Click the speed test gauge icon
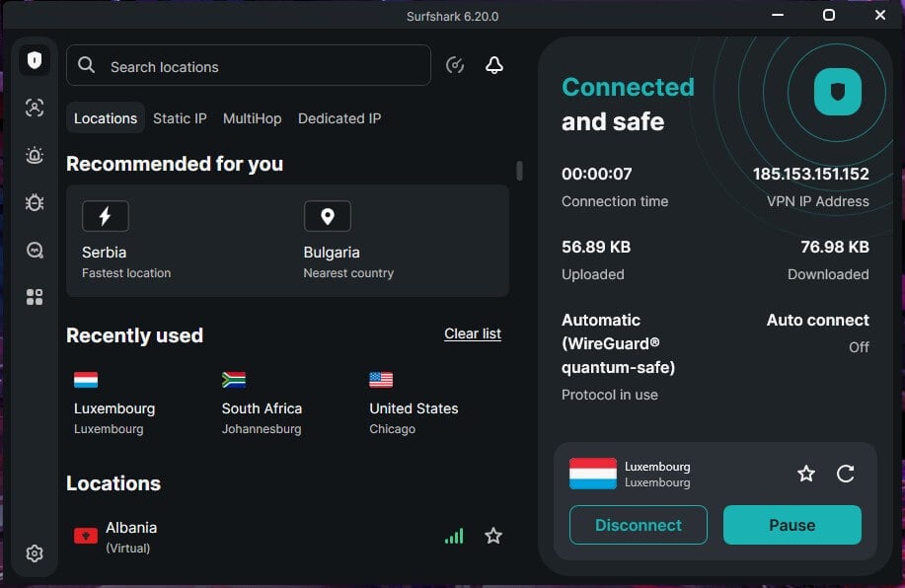 455,65
